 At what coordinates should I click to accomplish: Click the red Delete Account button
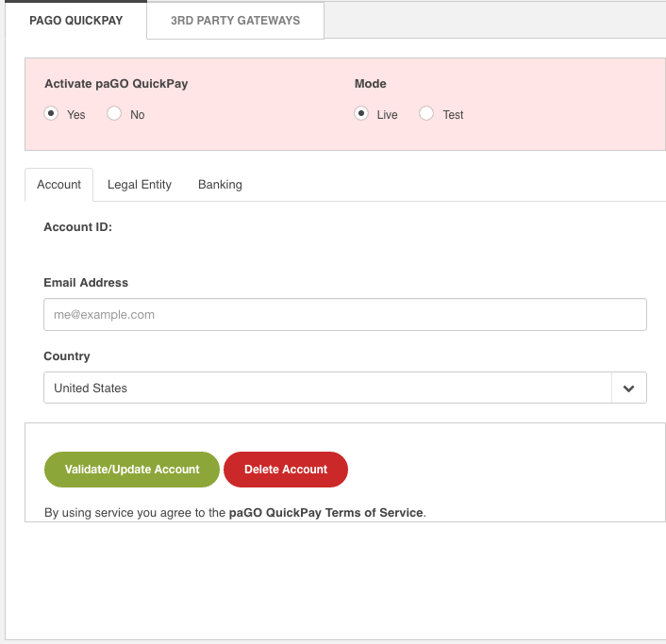click(x=286, y=470)
